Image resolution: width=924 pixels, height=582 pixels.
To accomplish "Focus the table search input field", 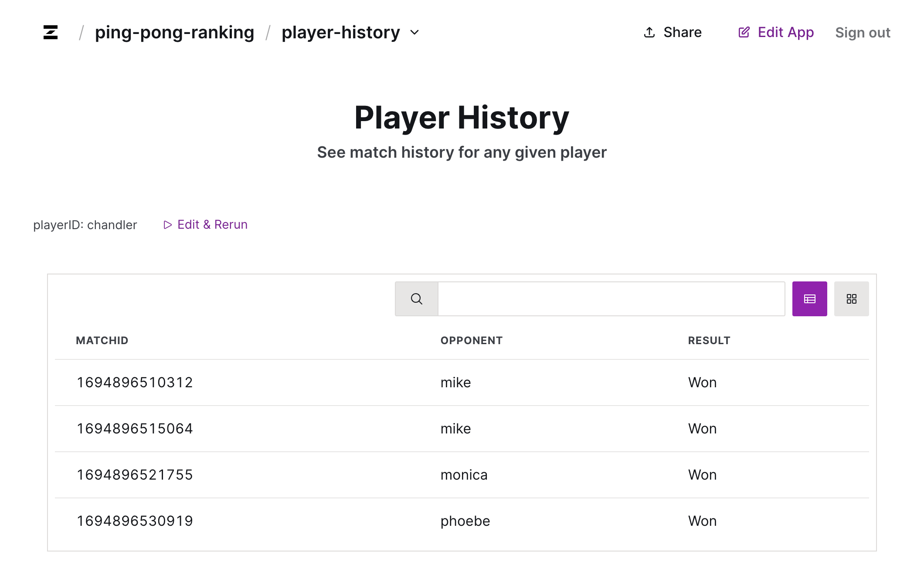I will click(x=611, y=299).
